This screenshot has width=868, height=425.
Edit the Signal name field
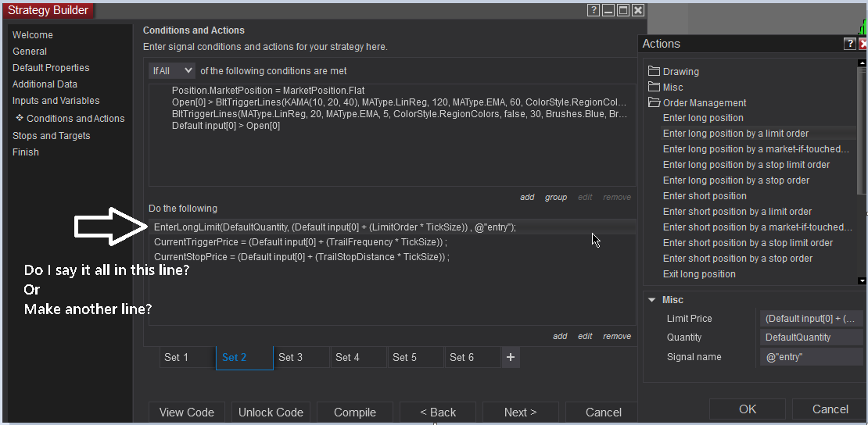coord(811,357)
